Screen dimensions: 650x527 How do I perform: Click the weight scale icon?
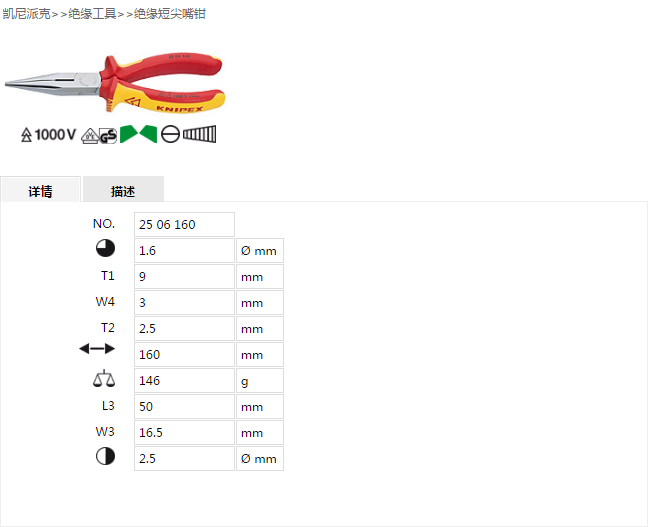104,378
